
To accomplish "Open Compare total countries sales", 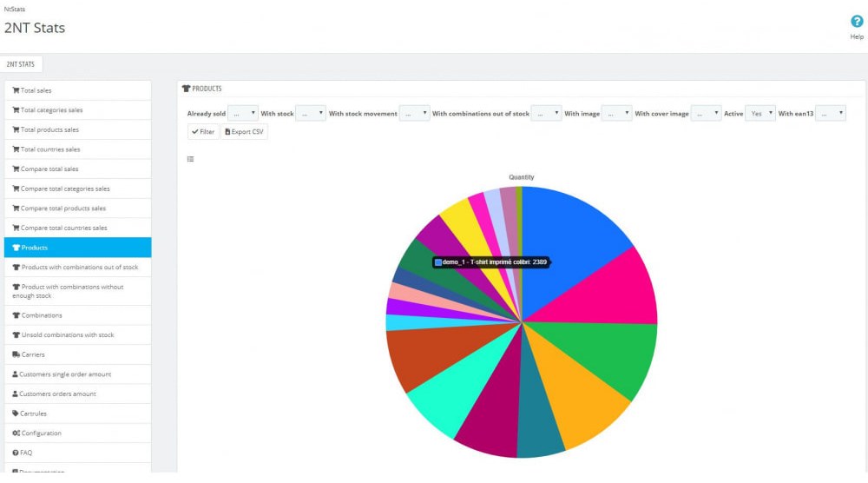I will 77,228.
